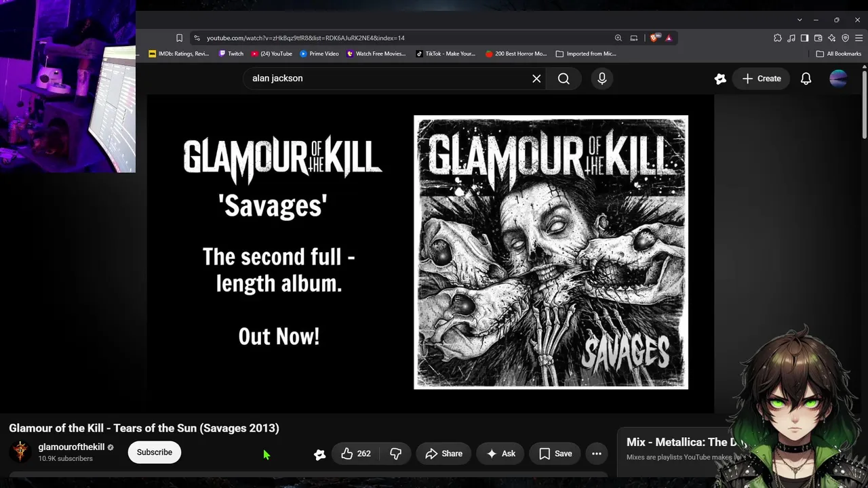Open the YouTube account avatar menu
This screenshot has height=488, width=868.
[838, 79]
